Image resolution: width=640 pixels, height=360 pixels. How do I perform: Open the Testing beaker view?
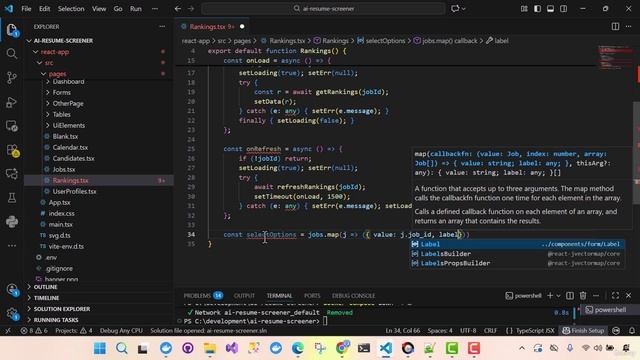(12, 198)
